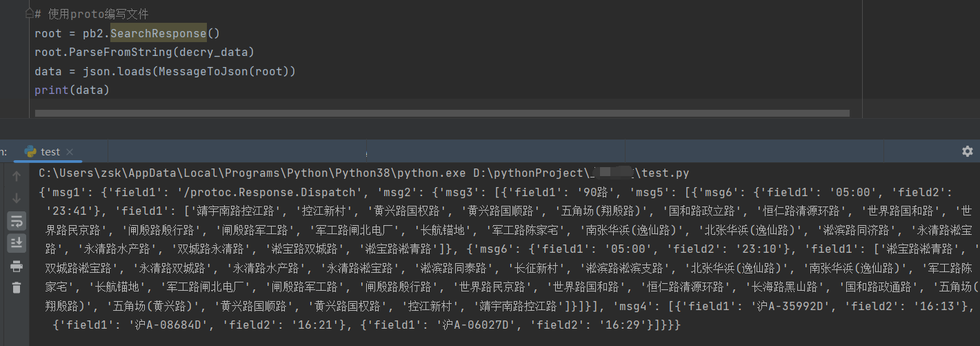
Task: Collapse code block at proto comment
Action: tap(29, 14)
